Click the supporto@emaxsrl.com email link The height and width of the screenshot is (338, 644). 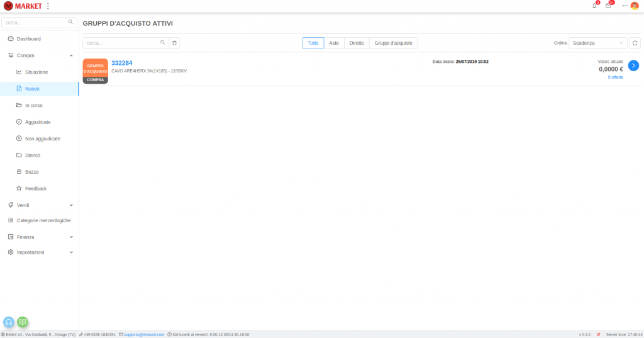tap(144, 335)
